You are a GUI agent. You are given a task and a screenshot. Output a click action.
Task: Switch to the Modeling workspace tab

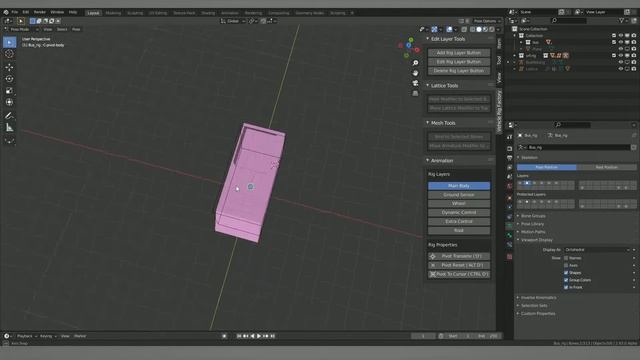click(x=113, y=13)
